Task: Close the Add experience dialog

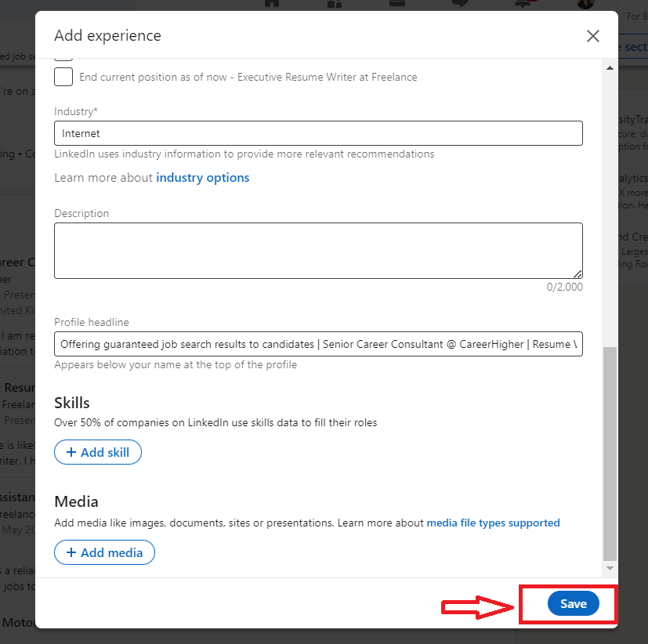Action: [593, 36]
